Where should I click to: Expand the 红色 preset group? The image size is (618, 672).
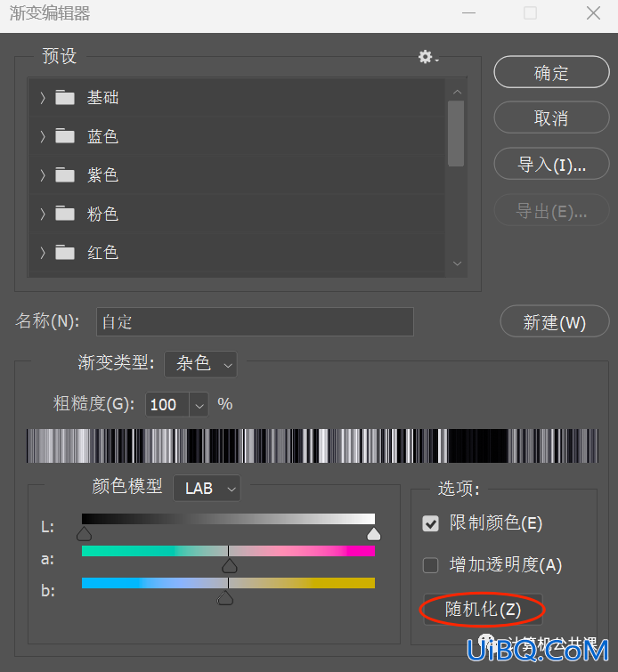point(43,253)
